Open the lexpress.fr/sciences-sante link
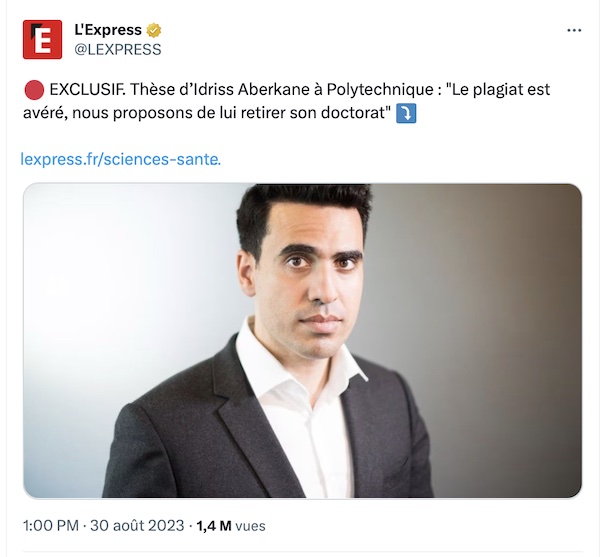 [x=121, y=159]
